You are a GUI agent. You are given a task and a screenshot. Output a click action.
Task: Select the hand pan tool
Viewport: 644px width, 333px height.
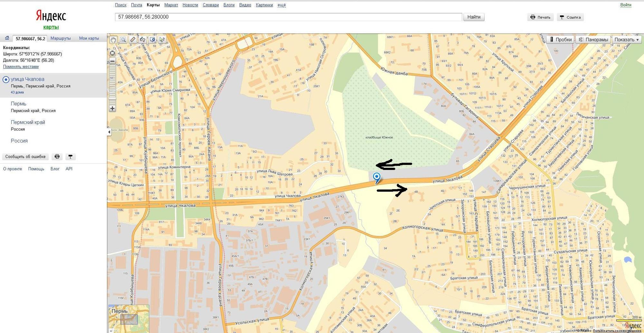[113, 40]
